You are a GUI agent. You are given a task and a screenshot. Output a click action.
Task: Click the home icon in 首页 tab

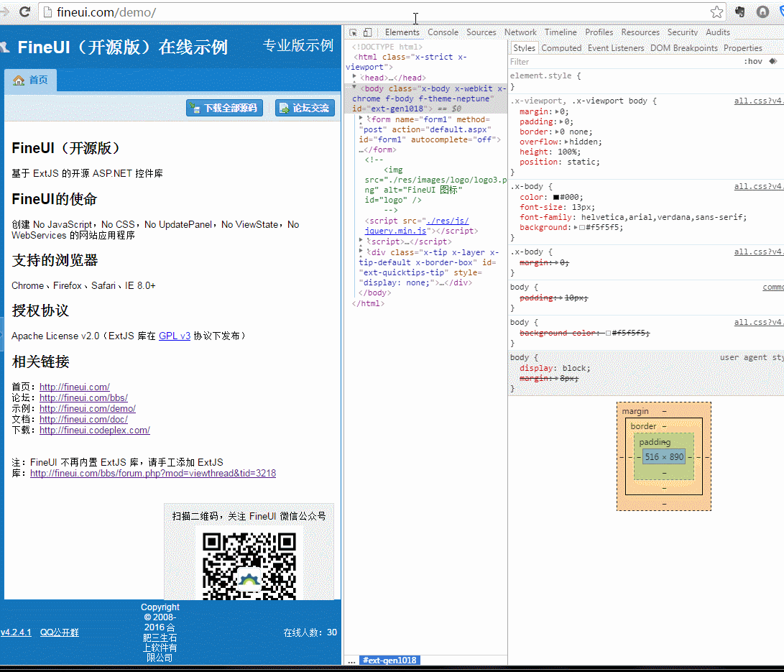(x=19, y=80)
